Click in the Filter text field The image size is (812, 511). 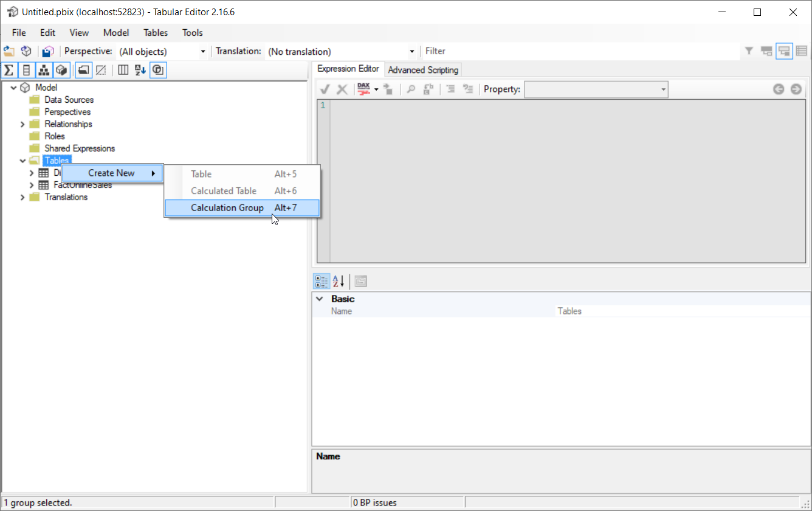[577, 52]
